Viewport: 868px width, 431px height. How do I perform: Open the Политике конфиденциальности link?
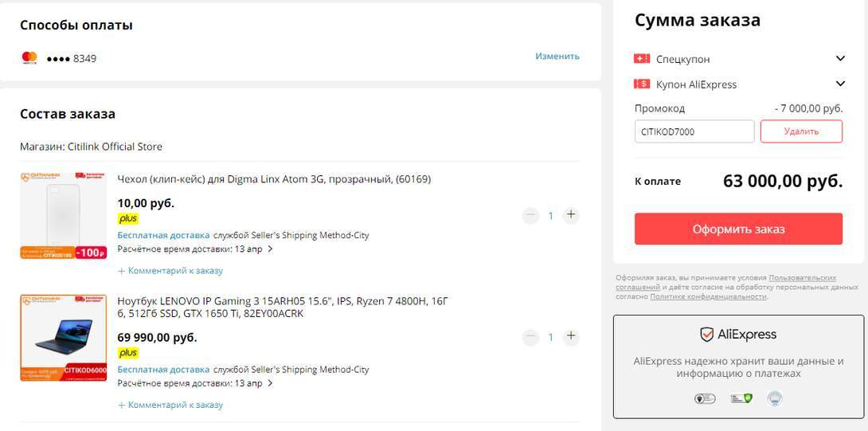[708, 296]
